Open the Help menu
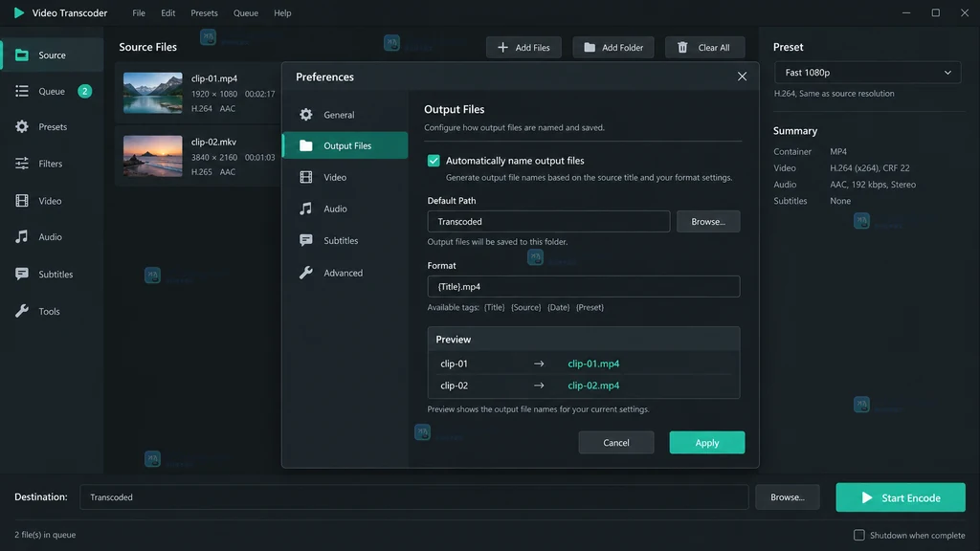 (x=282, y=13)
